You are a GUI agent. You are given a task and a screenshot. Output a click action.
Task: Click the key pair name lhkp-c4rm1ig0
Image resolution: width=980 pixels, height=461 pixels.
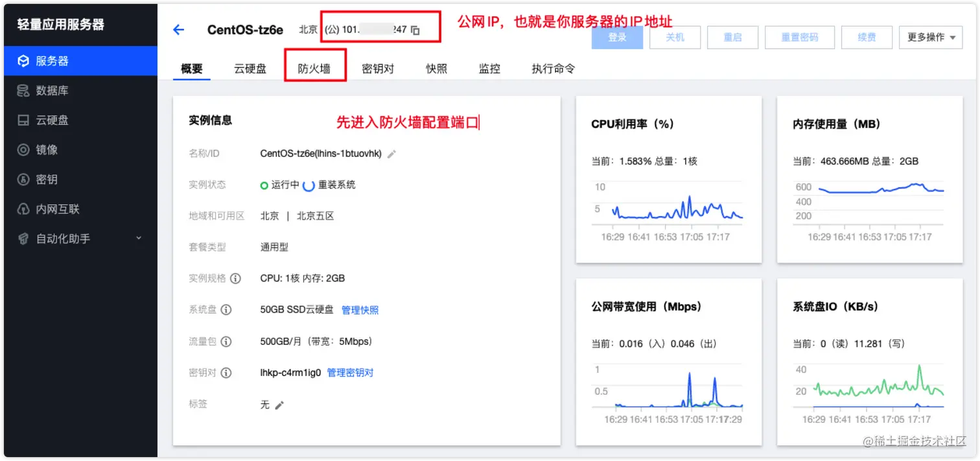290,373
